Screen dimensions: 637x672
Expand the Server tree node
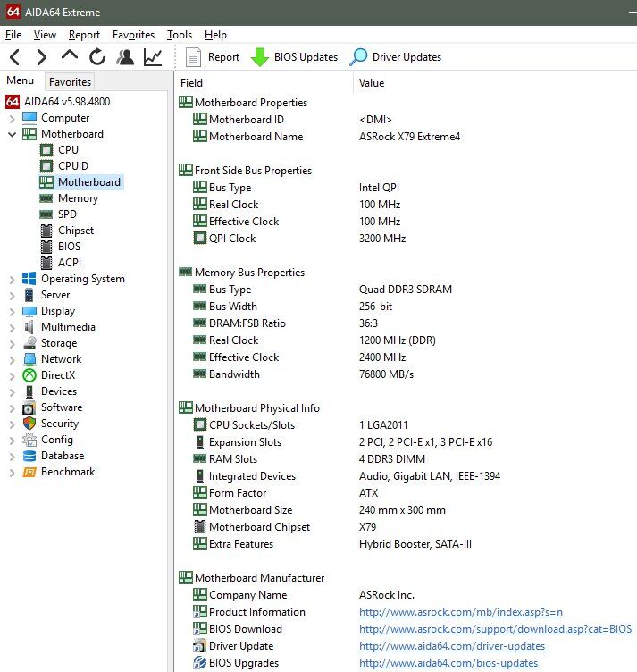pos(12,295)
